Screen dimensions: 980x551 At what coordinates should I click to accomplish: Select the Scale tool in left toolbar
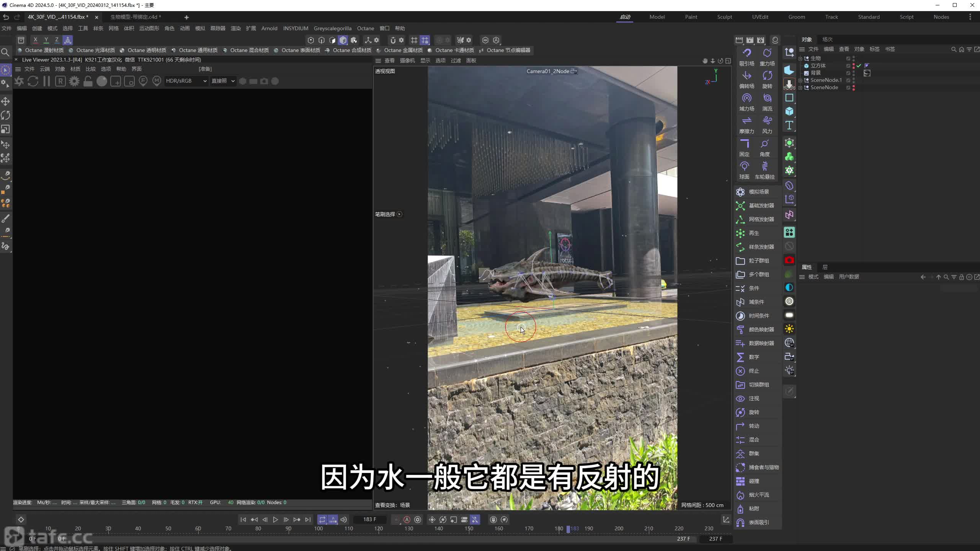tap(5, 129)
